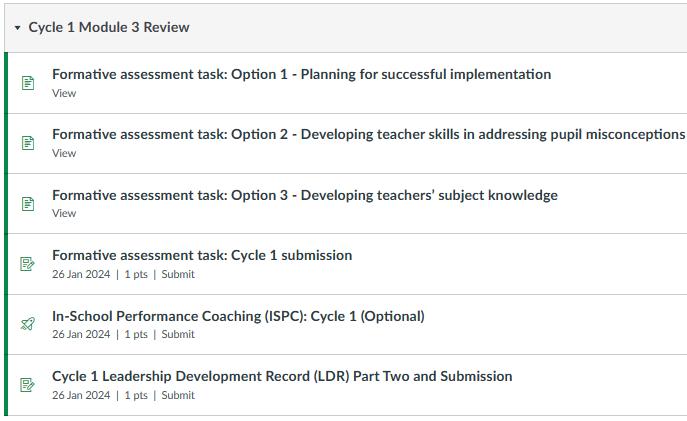Viewport: 687px width, 421px height.
Task: Click page icon beside Option 1 task
Action: 28,83
